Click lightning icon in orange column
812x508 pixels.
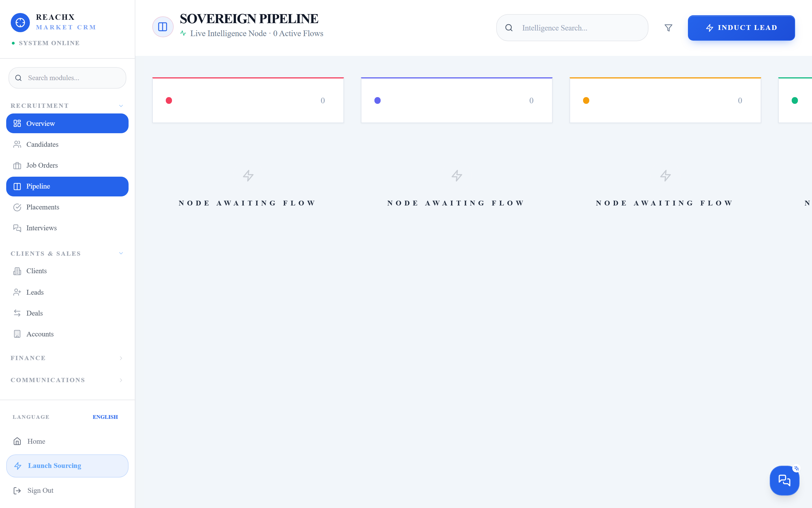(665, 175)
